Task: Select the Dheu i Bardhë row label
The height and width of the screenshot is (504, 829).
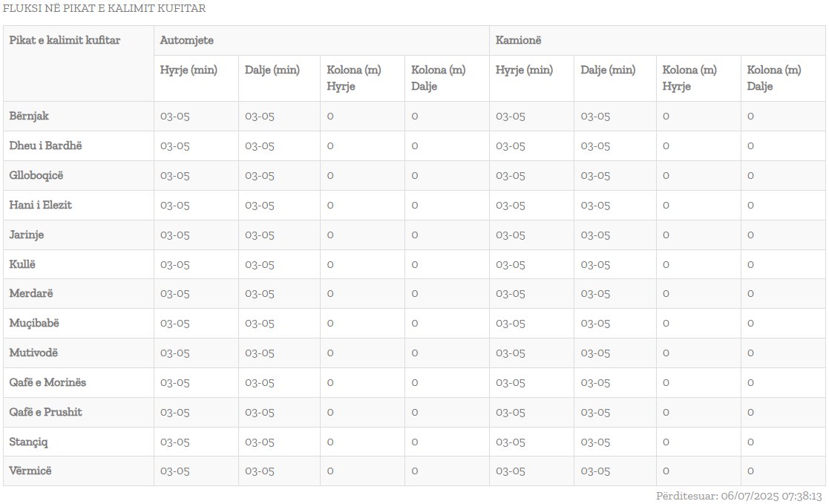Action: coord(45,145)
